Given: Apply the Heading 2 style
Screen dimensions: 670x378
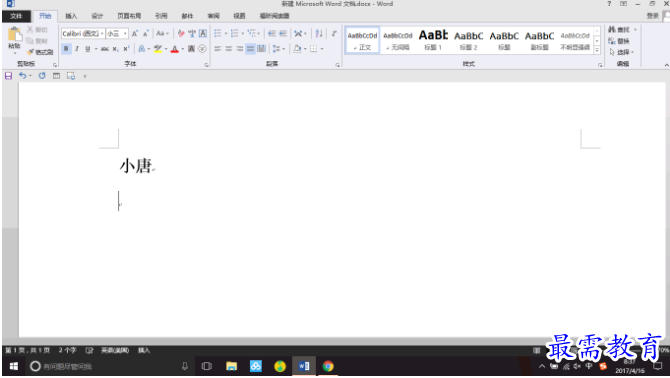Looking at the screenshot, I should 468,40.
